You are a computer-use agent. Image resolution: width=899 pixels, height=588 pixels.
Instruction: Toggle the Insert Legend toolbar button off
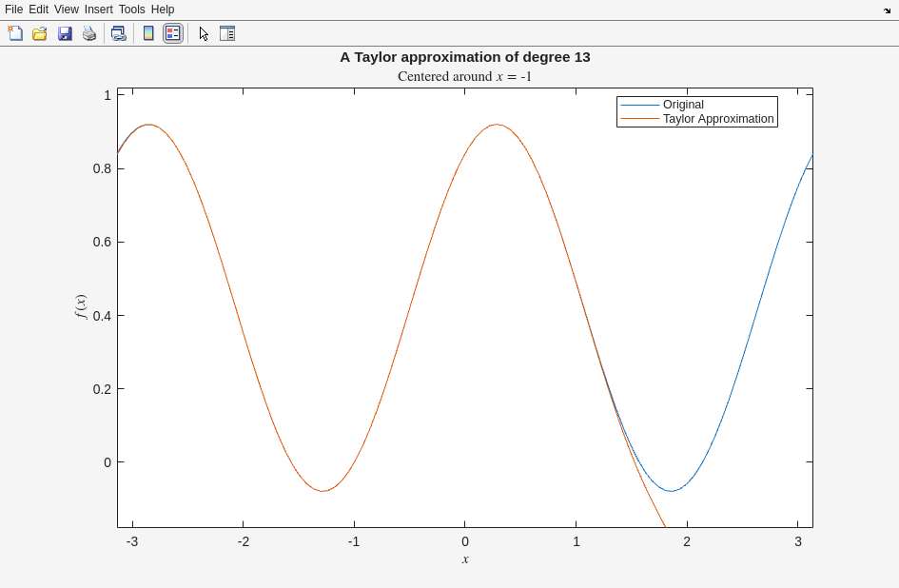pyautogui.click(x=172, y=33)
